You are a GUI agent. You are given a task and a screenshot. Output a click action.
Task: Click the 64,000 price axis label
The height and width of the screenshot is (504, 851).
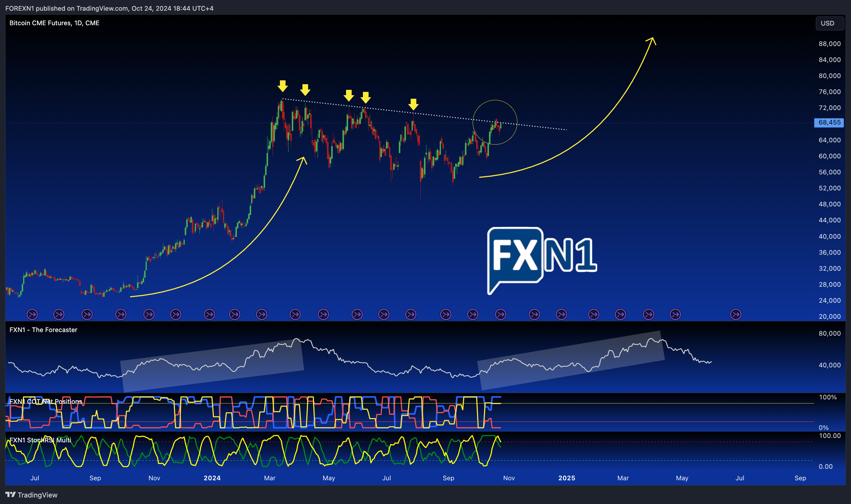(x=830, y=140)
